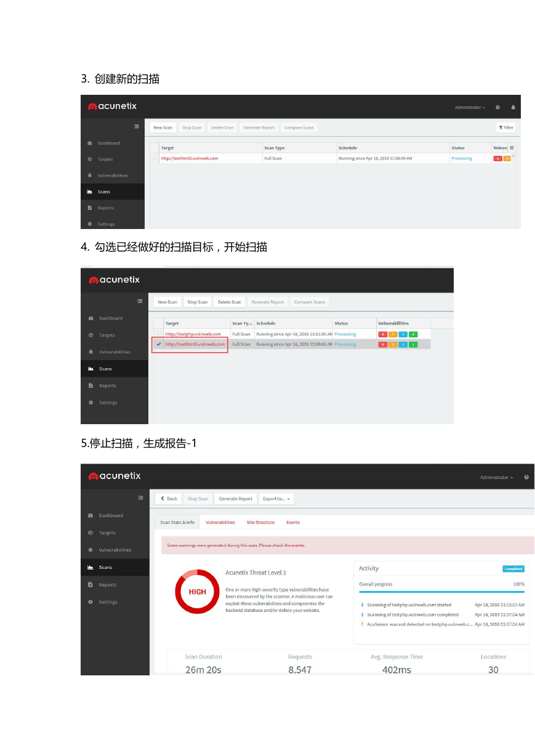Viewport: 535px width, 756px height.
Task: Click Settings gear icon in step 3 screenshot
Action: pos(90,224)
